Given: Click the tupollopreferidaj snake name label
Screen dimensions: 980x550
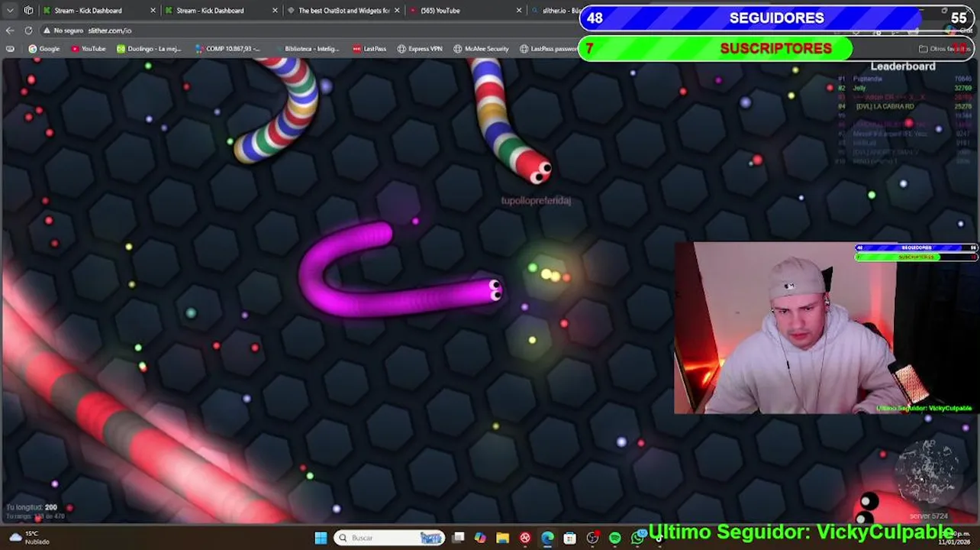Looking at the screenshot, I should 536,200.
